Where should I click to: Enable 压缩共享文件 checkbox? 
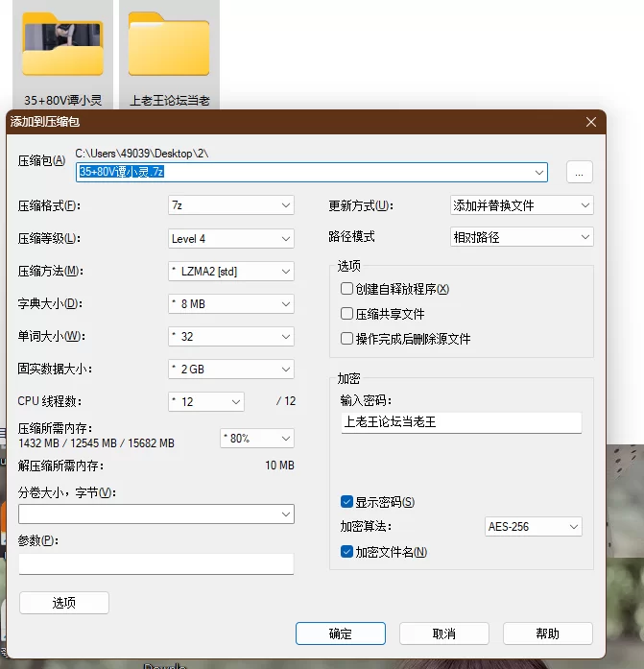click(346, 314)
